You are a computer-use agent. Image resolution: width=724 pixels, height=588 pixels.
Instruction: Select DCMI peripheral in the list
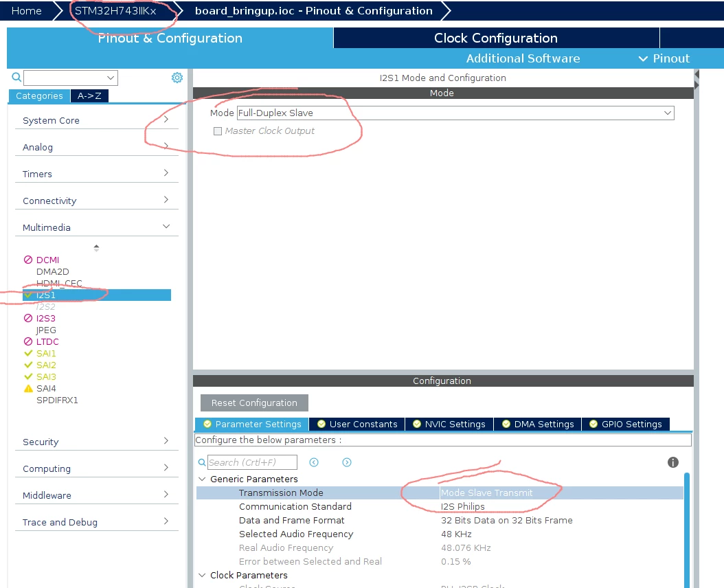(47, 260)
